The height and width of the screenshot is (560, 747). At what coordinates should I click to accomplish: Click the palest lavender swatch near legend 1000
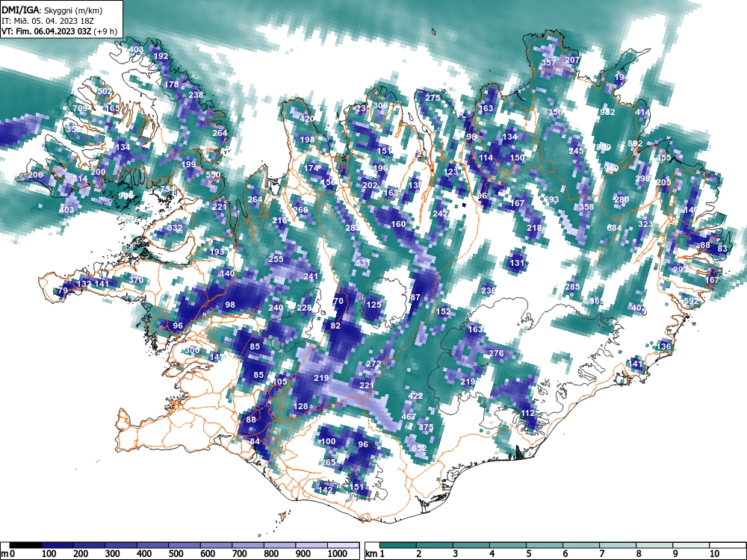[x=343, y=545]
